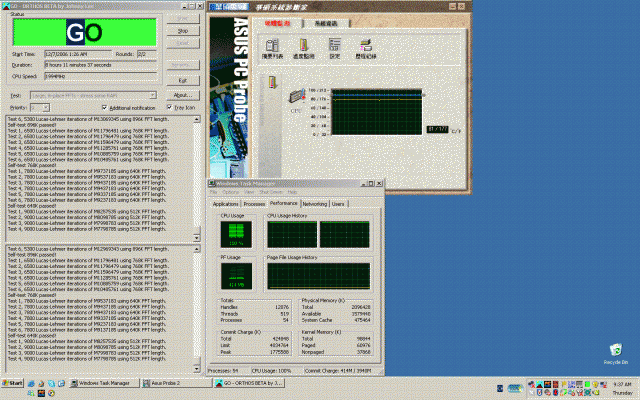Toggle the Additional notification checkbox
The height and width of the screenshot is (400, 640).
tap(104, 106)
